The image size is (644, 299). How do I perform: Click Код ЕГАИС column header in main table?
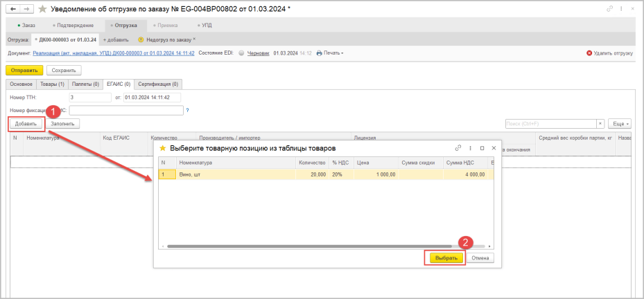pos(123,138)
